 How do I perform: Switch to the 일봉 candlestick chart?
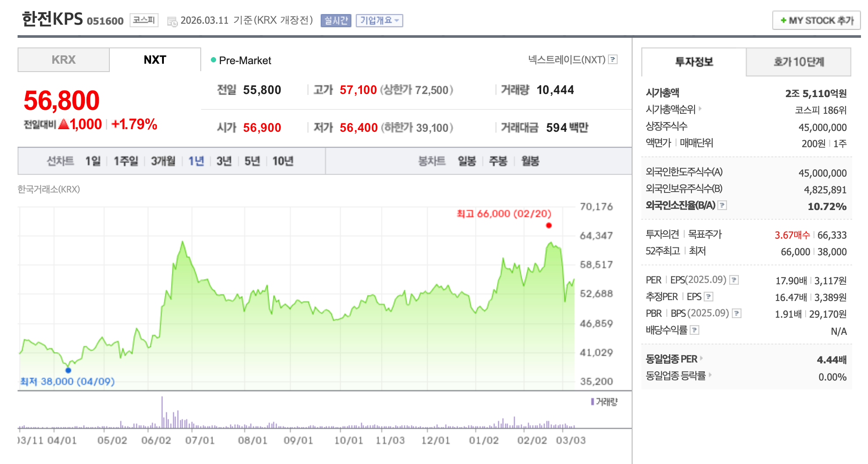(x=467, y=161)
